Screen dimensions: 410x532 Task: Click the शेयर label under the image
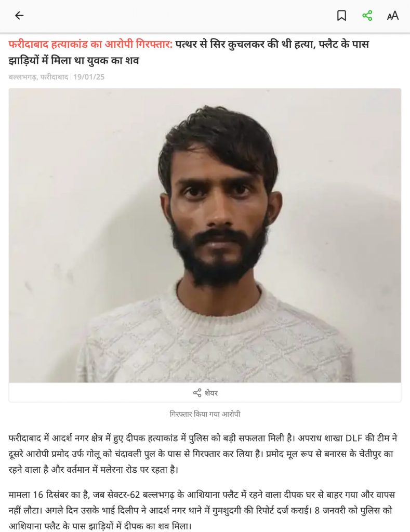point(211,393)
